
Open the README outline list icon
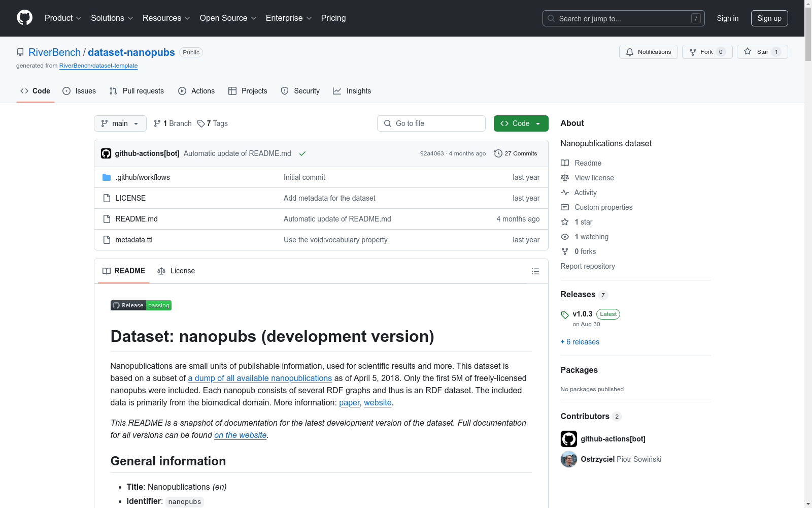pos(535,271)
